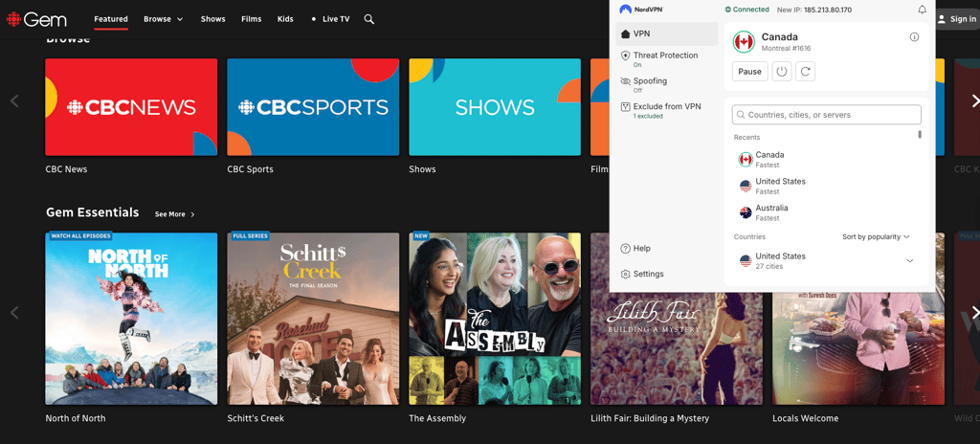
Task: Open See More for Gem Essentials
Action: click(175, 214)
